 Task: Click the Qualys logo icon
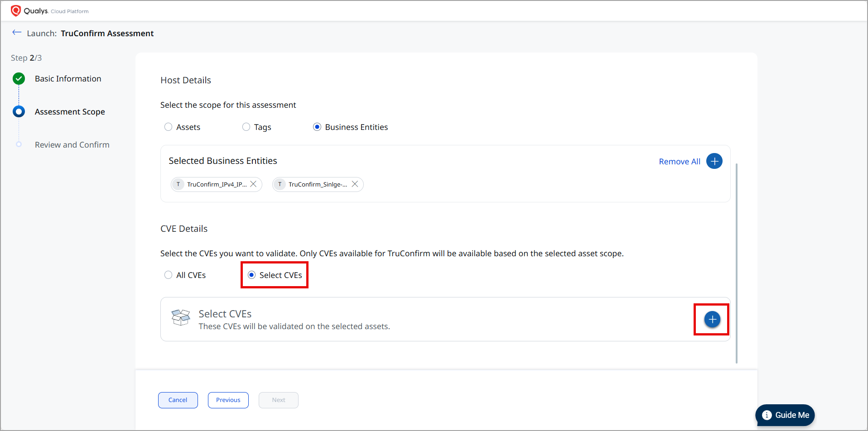click(16, 10)
